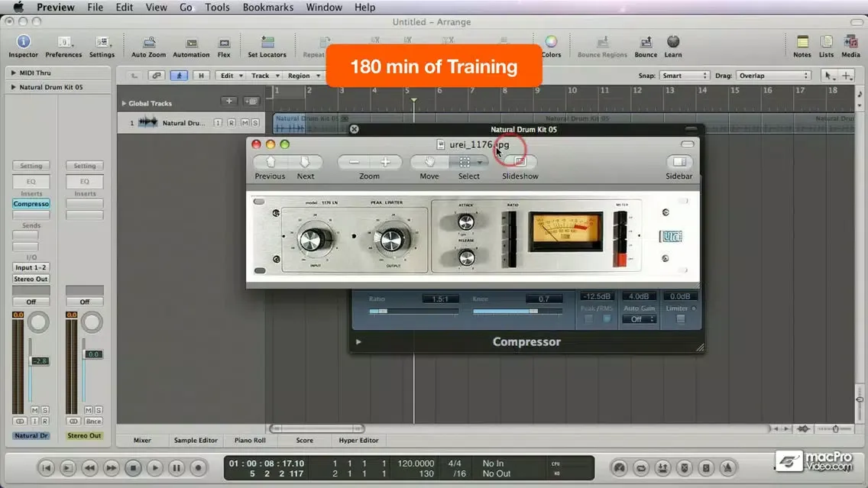Open the Notes panel icon

802,45
